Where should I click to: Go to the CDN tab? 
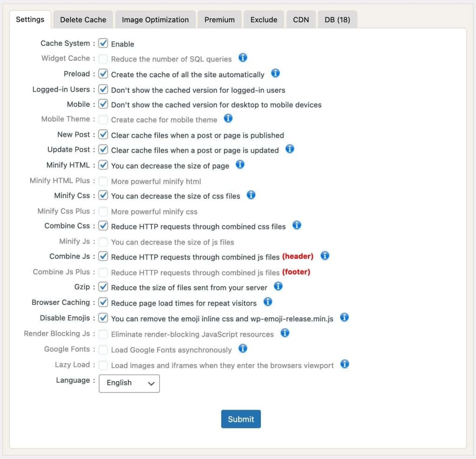coord(301,19)
